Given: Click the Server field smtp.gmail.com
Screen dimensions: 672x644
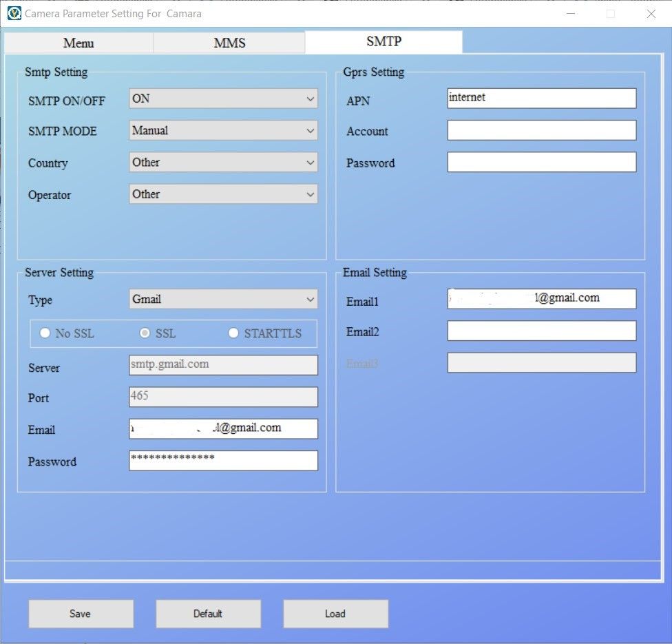Looking at the screenshot, I should (223, 365).
